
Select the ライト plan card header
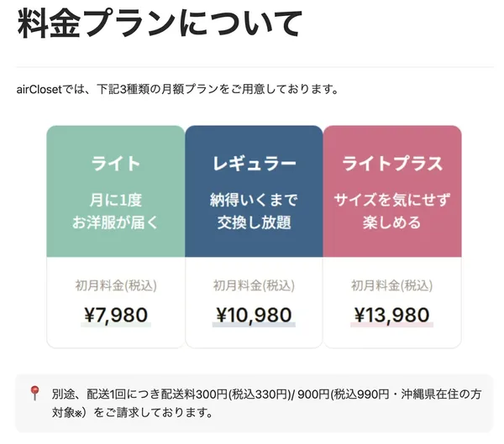pos(116,163)
